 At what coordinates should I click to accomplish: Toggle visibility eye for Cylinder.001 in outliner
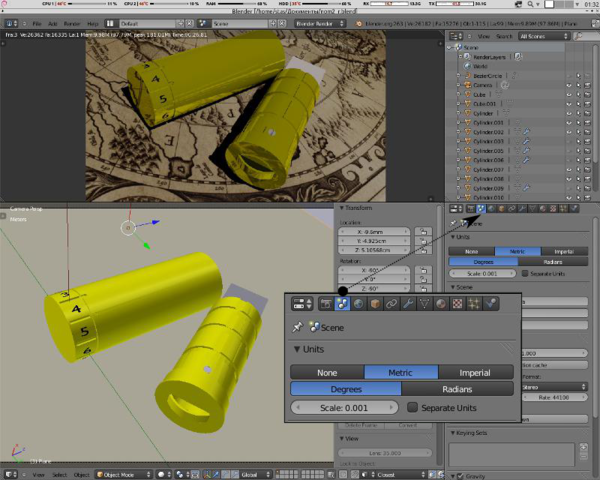click(x=569, y=122)
